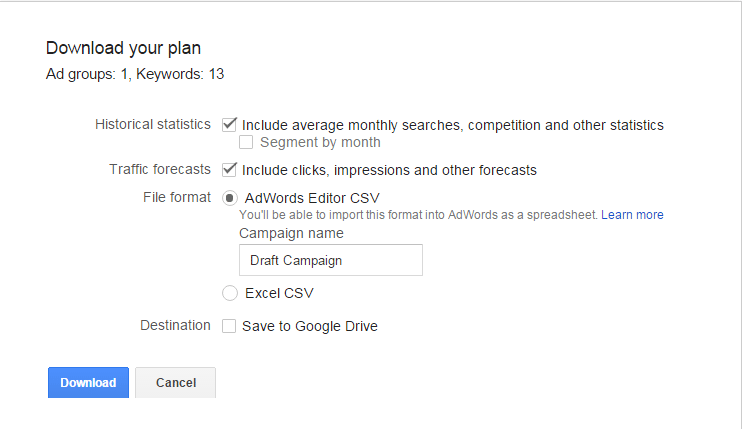The height and width of the screenshot is (429, 742).
Task: Click the 'Campaign name' field label
Action: coord(291,234)
